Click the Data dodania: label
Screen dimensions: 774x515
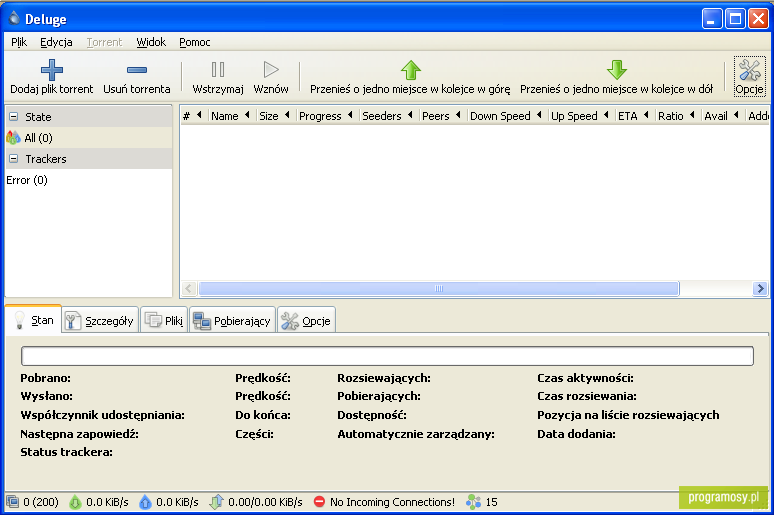[576, 435]
